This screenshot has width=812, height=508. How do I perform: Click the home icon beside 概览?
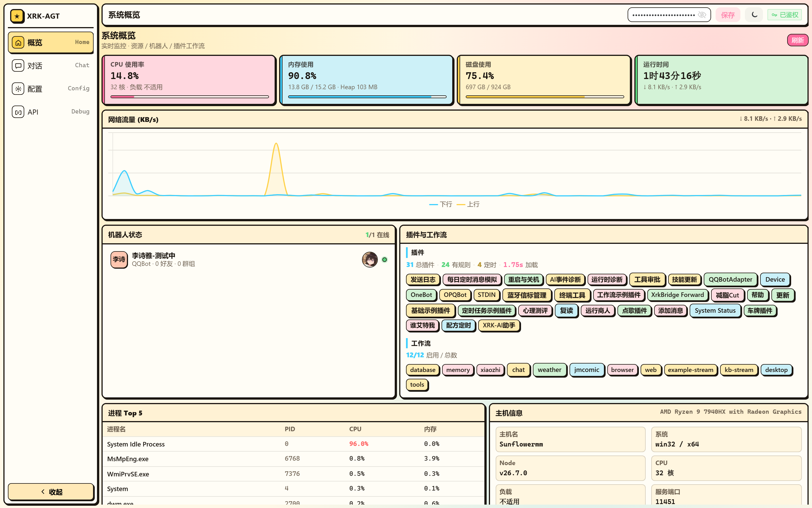(x=18, y=43)
